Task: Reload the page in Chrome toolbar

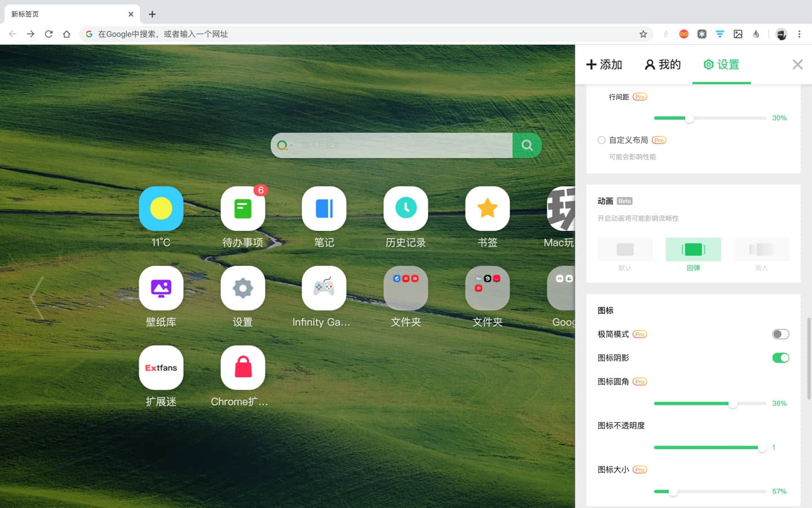Action: tap(48, 34)
